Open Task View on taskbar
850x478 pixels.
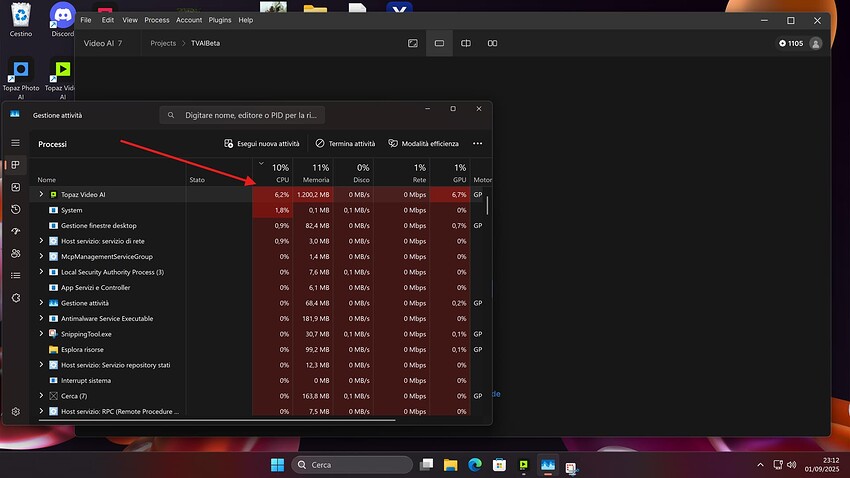click(x=427, y=464)
